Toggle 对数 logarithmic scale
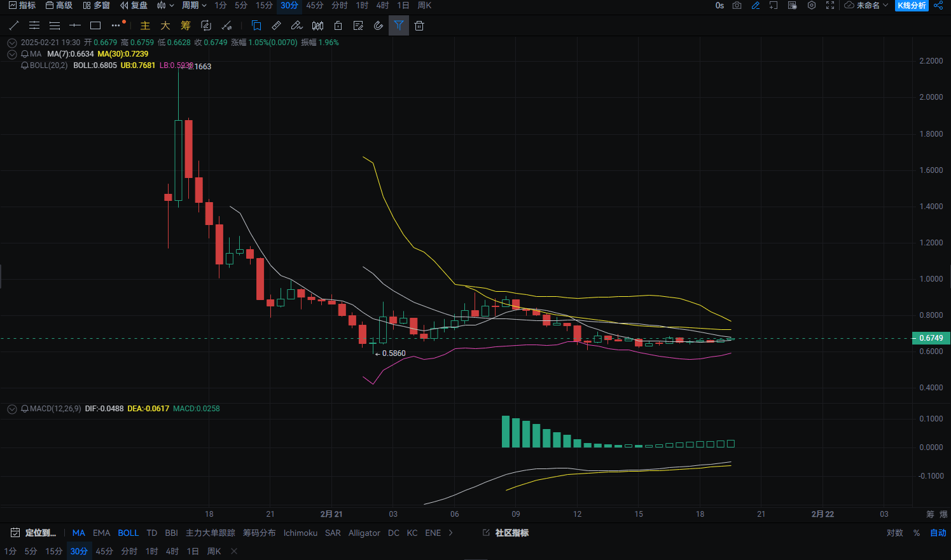 895,533
